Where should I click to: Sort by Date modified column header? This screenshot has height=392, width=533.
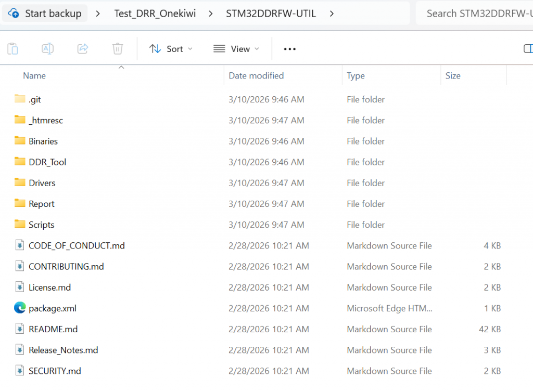pos(256,76)
